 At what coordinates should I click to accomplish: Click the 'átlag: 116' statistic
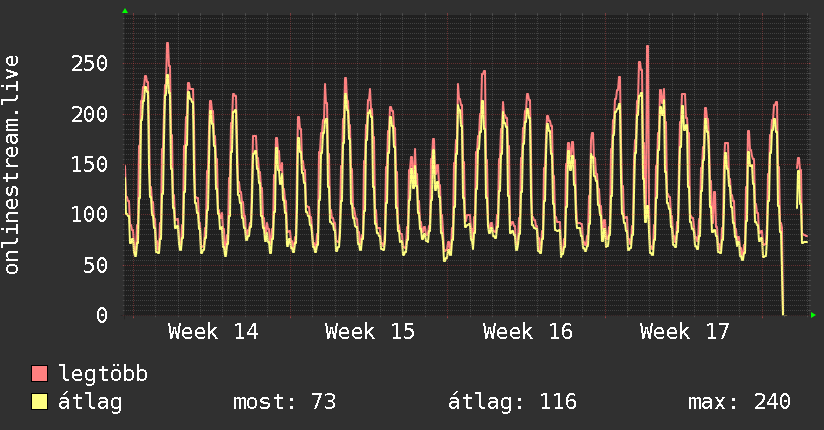[x=512, y=402]
